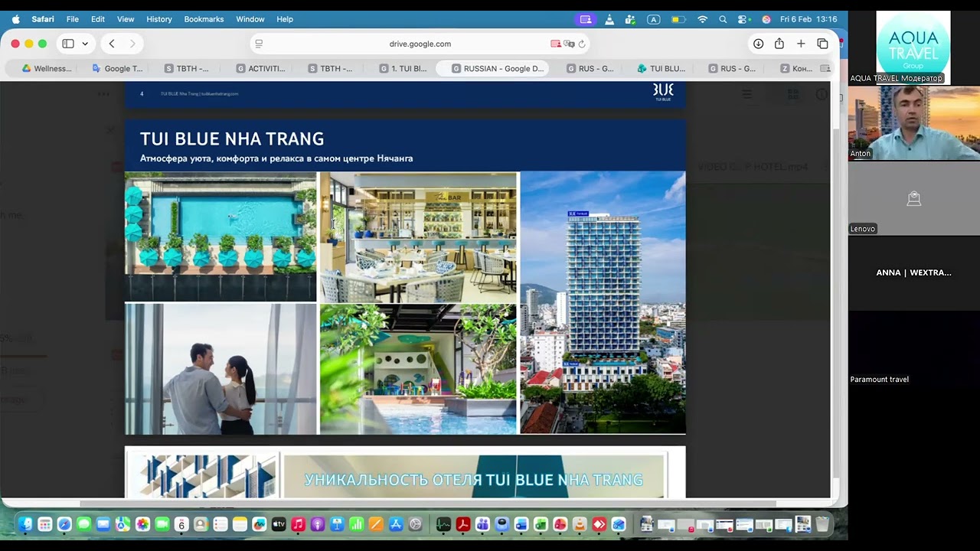The width and height of the screenshot is (980, 551).
Task: Open the Safari sidebar toggle button
Action: point(68,44)
